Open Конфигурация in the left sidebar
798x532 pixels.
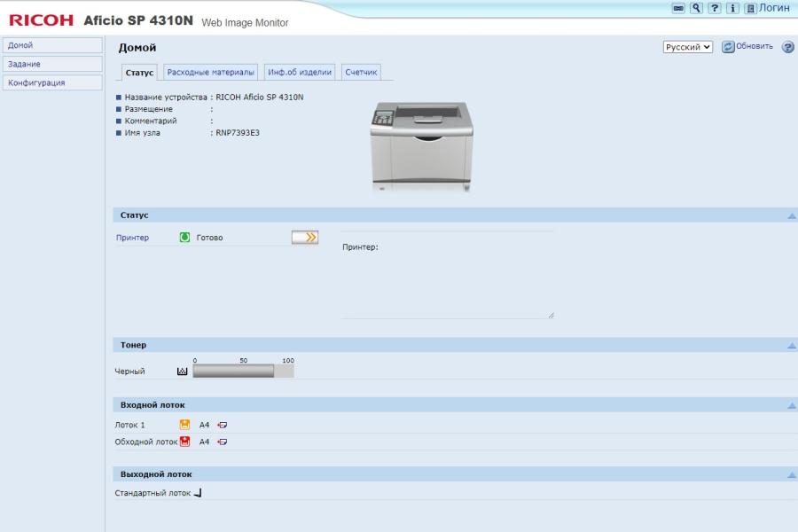coord(52,83)
